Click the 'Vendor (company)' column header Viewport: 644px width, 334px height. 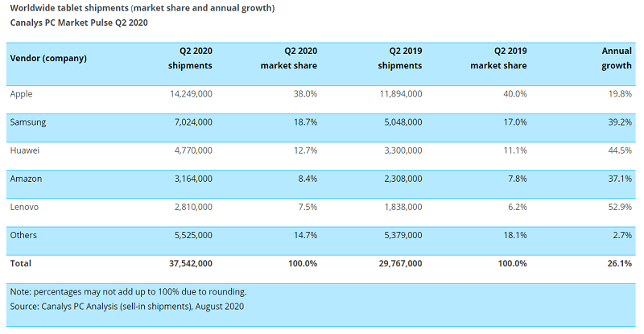(x=48, y=58)
